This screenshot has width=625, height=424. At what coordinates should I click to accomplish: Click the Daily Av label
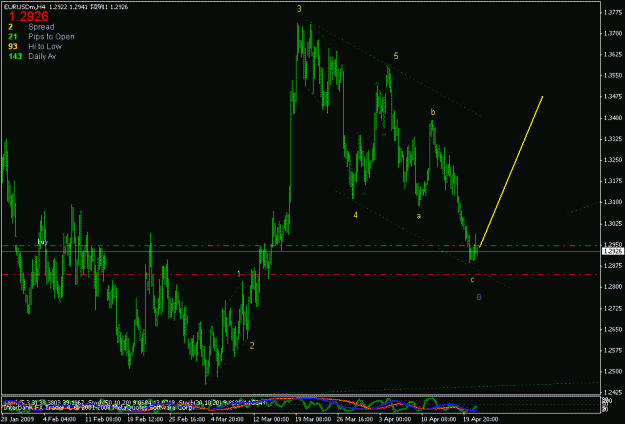pos(42,57)
